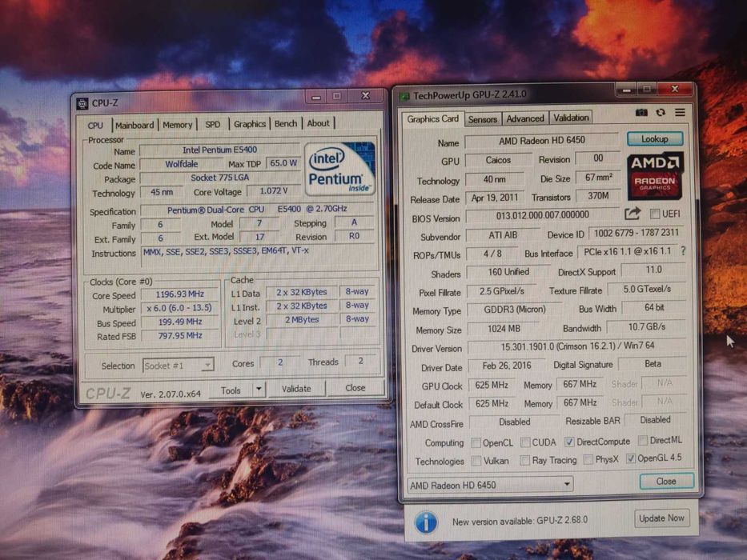Click the GPU Clock value 625 MHz

492,385
